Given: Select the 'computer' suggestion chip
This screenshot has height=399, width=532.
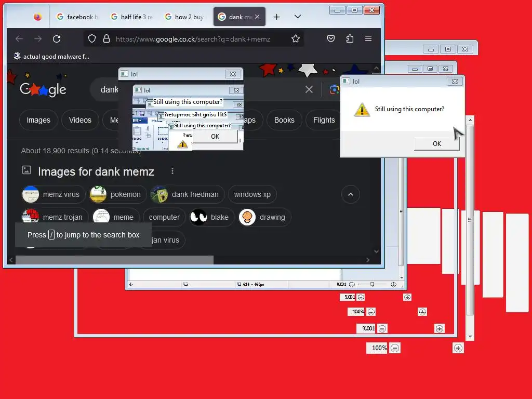Looking at the screenshot, I should point(164,217).
